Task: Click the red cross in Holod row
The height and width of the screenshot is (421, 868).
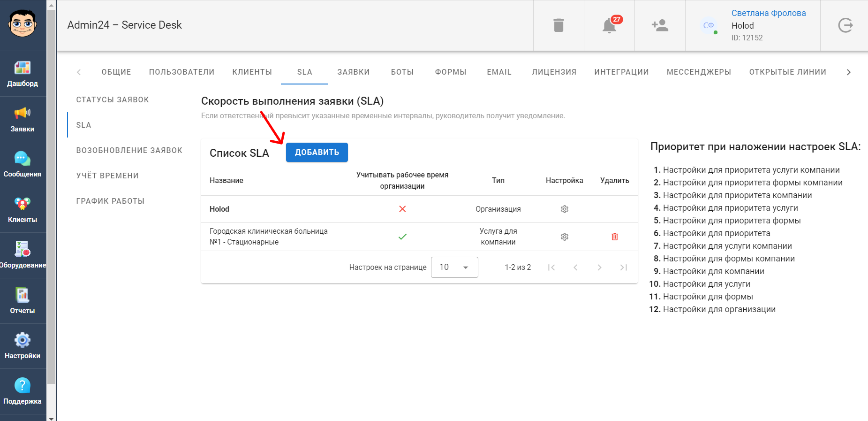Action: [x=402, y=209]
